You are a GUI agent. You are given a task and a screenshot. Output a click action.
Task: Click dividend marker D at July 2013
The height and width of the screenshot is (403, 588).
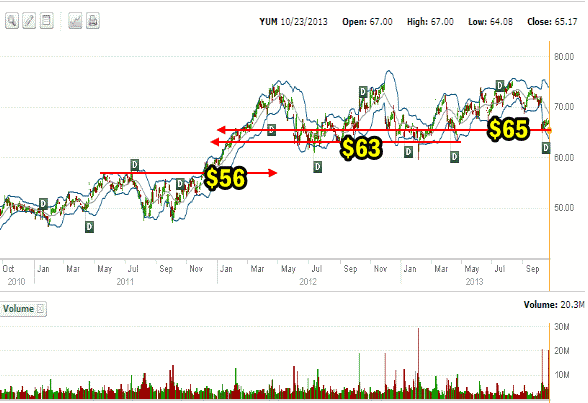click(500, 86)
